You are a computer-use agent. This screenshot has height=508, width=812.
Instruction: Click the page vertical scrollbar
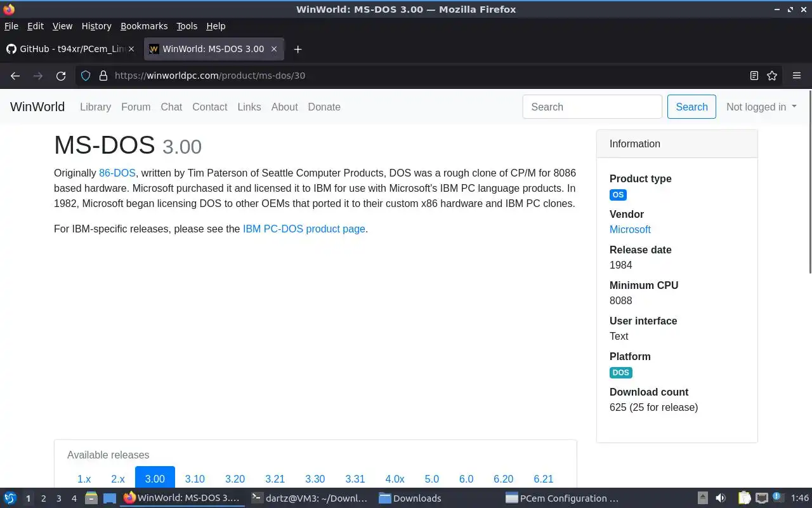click(809, 182)
